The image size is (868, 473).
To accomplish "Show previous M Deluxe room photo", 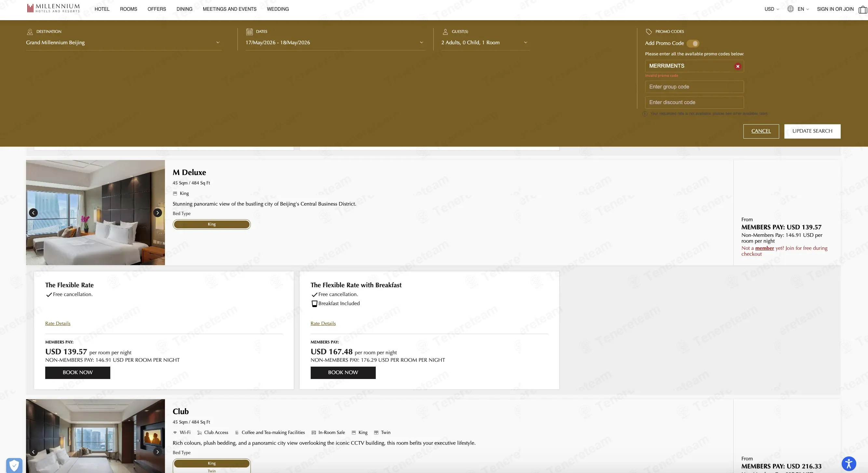I will 34,212.
